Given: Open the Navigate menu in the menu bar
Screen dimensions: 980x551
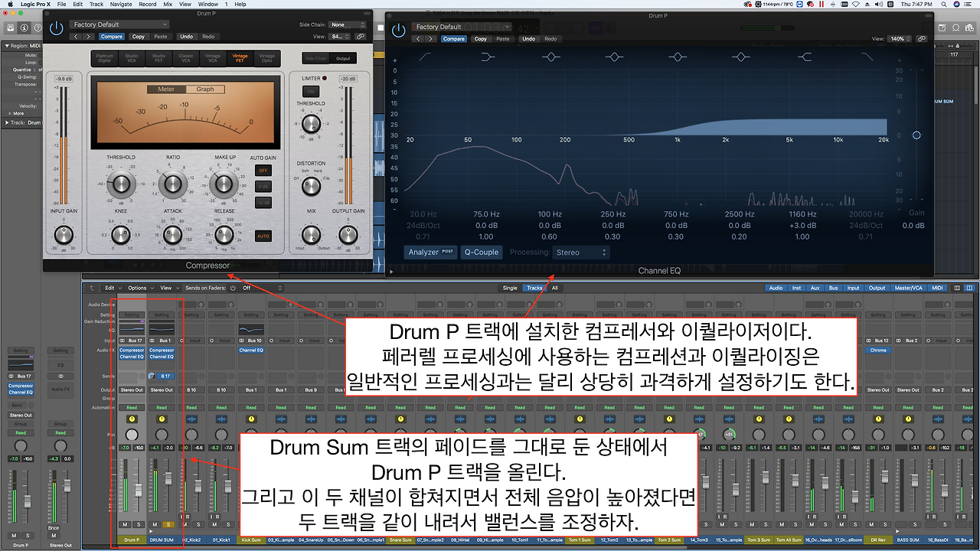Looking at the screenshot, I should tap(121, 5).
